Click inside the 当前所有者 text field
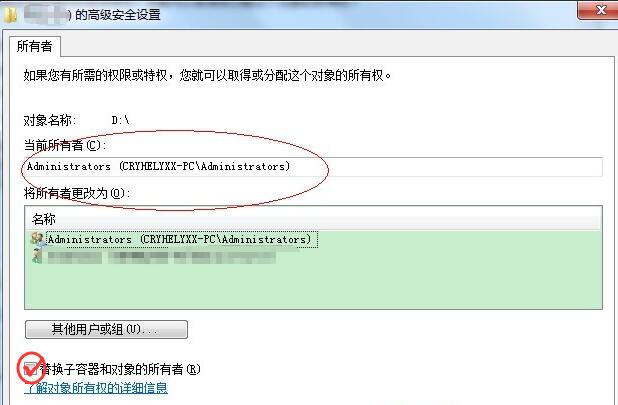This screenshot has width=618, height=405. pyautogui.click(x=313, y=167)
